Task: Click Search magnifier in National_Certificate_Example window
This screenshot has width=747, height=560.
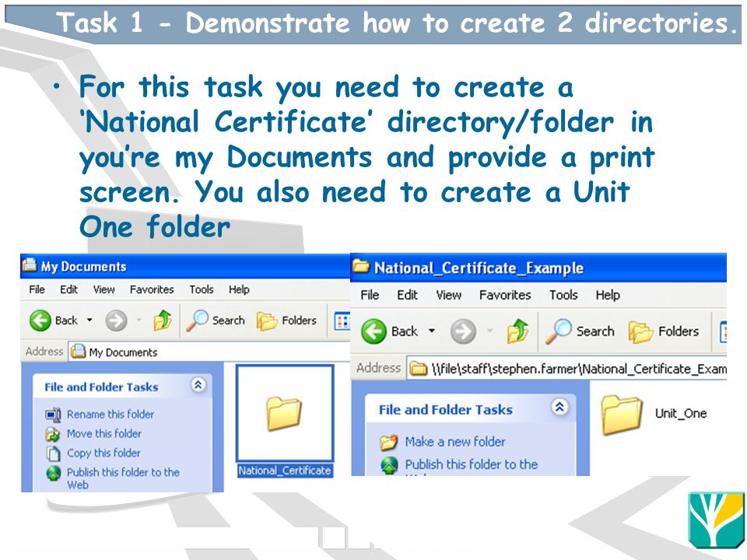Action: [559, 331]
